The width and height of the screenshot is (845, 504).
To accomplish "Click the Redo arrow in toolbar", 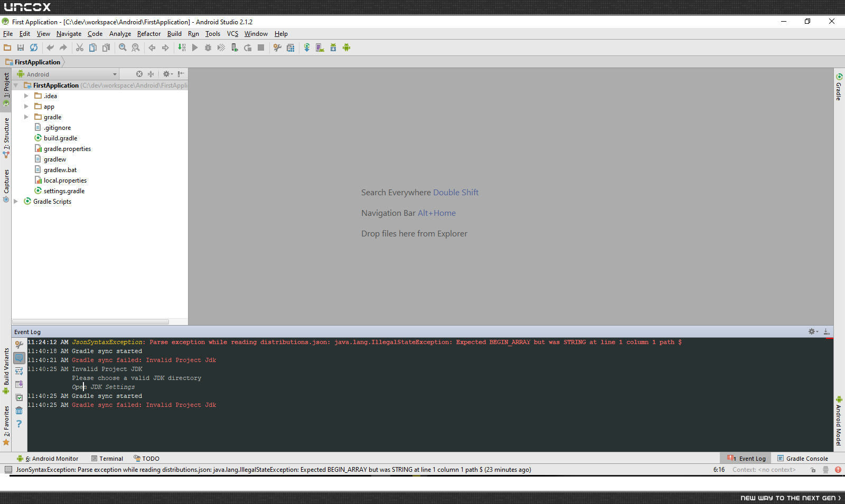I will click(x=63, y=47).
